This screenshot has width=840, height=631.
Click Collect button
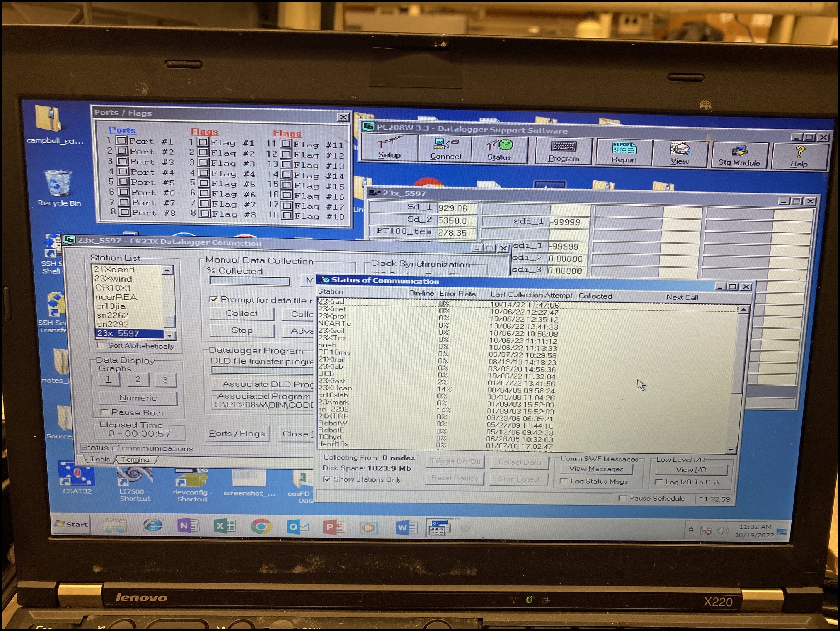click(242, 313)
